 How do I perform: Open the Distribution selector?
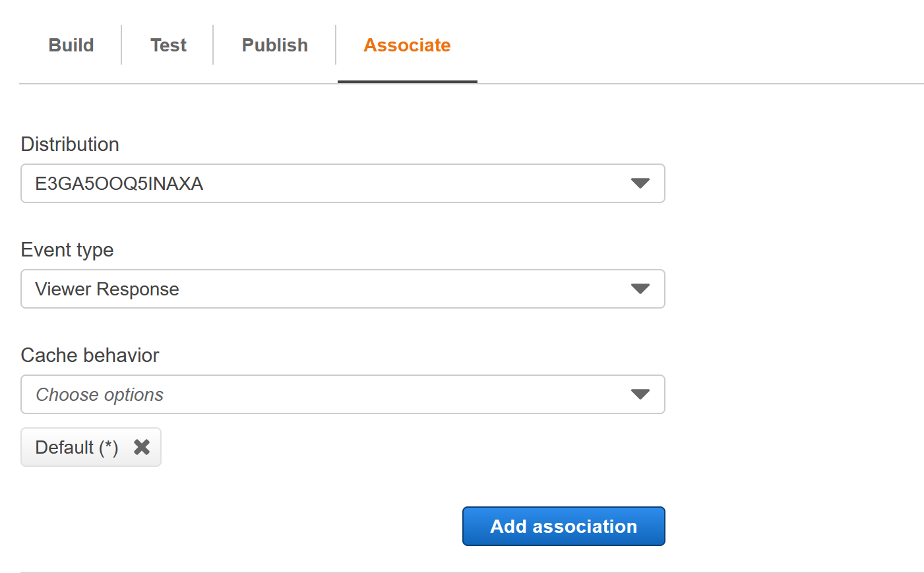tap(342, 183)
